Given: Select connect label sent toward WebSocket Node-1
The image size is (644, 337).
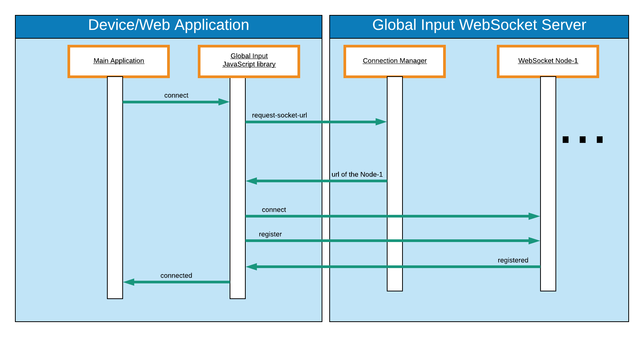Looking at the screenshot, I should (x=274, y=210).
